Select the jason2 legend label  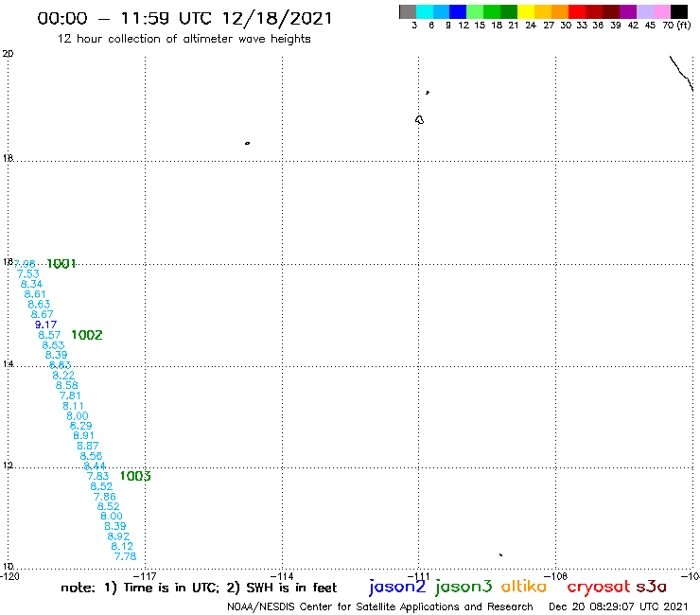(x=397, y=587)
